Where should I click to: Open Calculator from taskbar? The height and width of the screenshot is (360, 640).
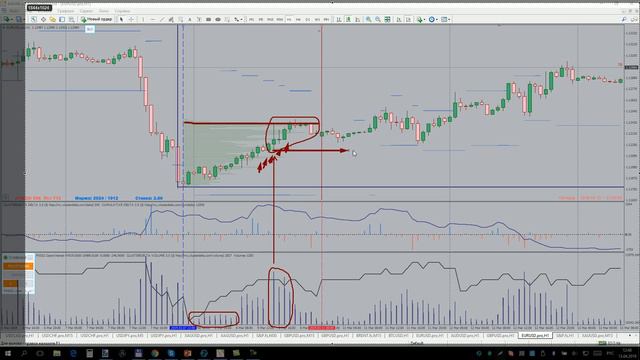click(89, 353)
